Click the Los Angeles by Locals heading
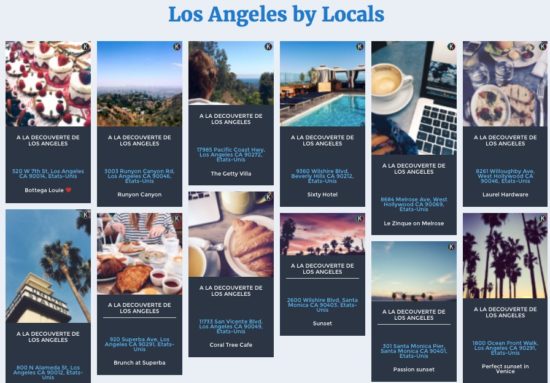The image size is (550, 383). coord(276,15)
